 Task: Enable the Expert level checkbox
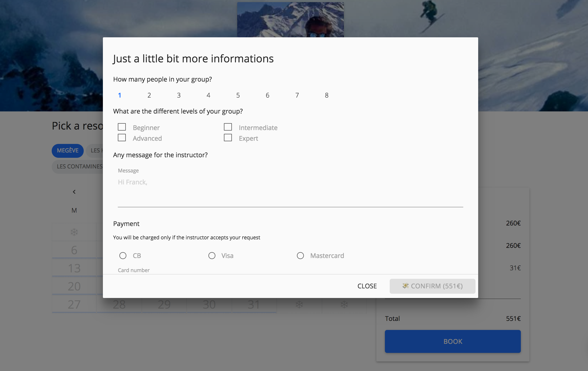tap(228, 138)
